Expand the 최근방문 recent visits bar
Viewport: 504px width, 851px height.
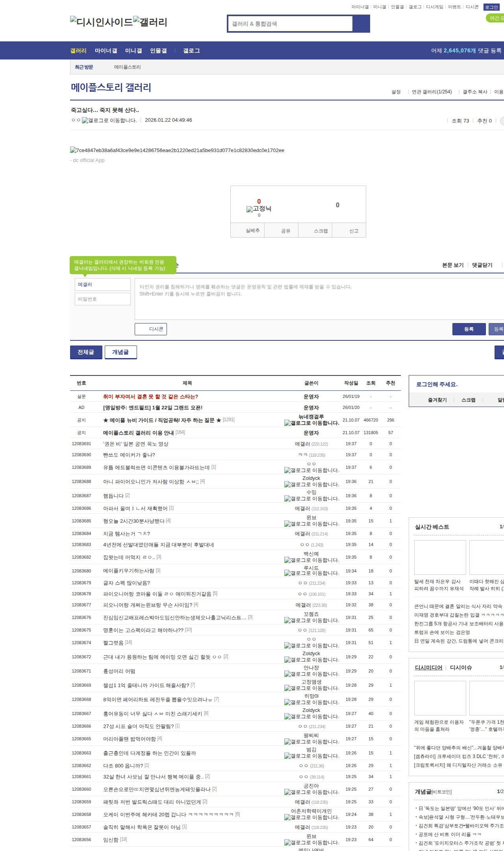[84, 67]
